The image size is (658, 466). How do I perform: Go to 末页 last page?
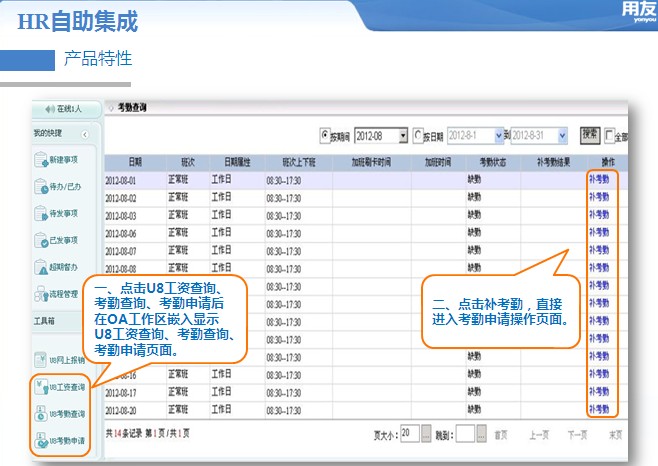(x=616, y=435)
